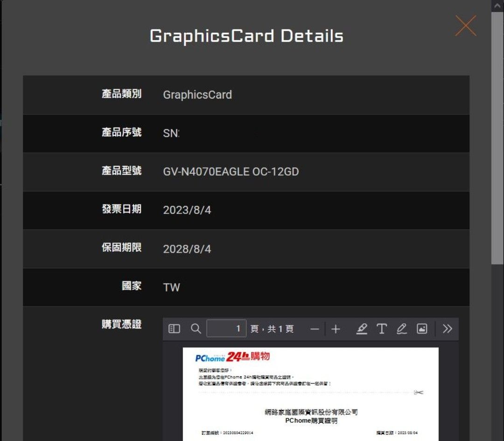Expand the PDF toolbar more-tools chevron
504x441 pixels.
pos(448,329)
